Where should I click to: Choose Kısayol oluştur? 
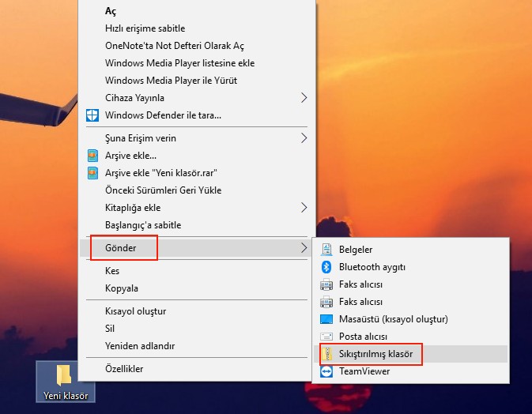coord(198,311)
